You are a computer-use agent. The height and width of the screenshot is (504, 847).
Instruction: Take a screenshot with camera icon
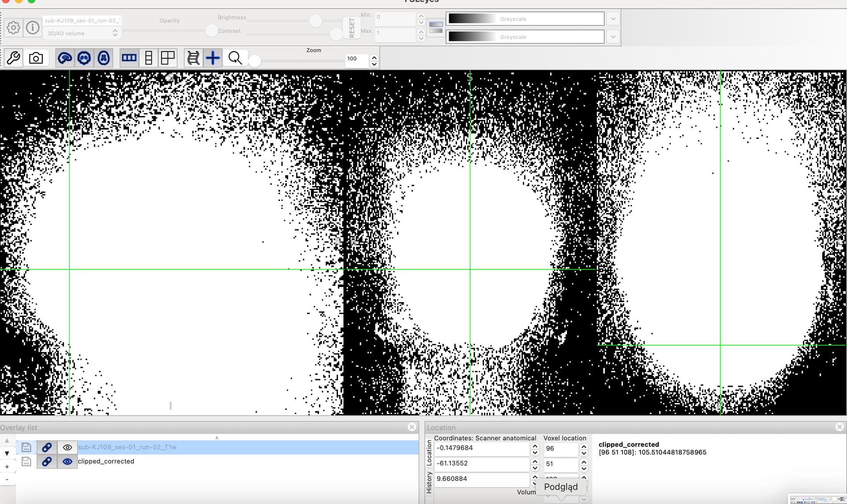tap(36, 58)
